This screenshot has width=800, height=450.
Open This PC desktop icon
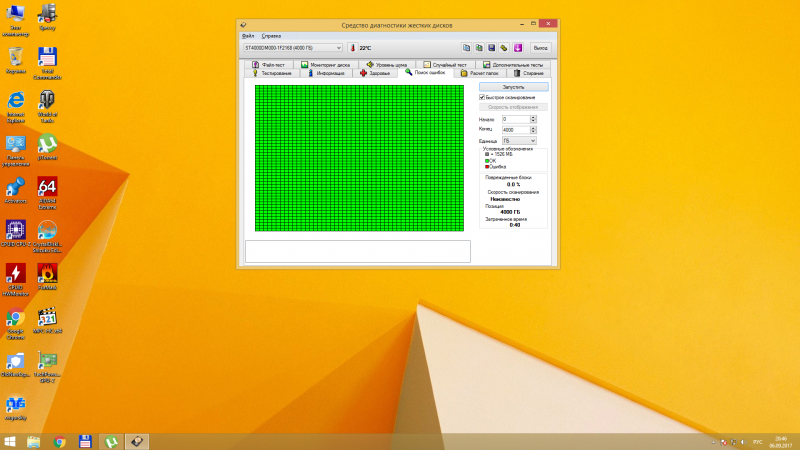(x=16, y=21)
